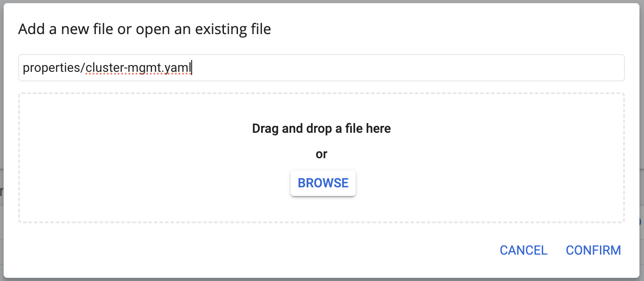Click blank dialog area left of CANCEL
644x281 pixels.
(x=254, y=250)
